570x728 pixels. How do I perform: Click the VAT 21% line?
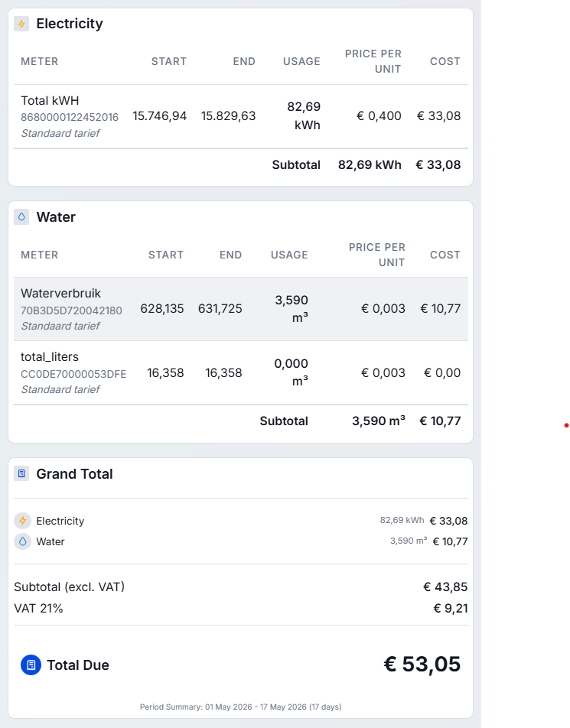click(x=241, y=608)
